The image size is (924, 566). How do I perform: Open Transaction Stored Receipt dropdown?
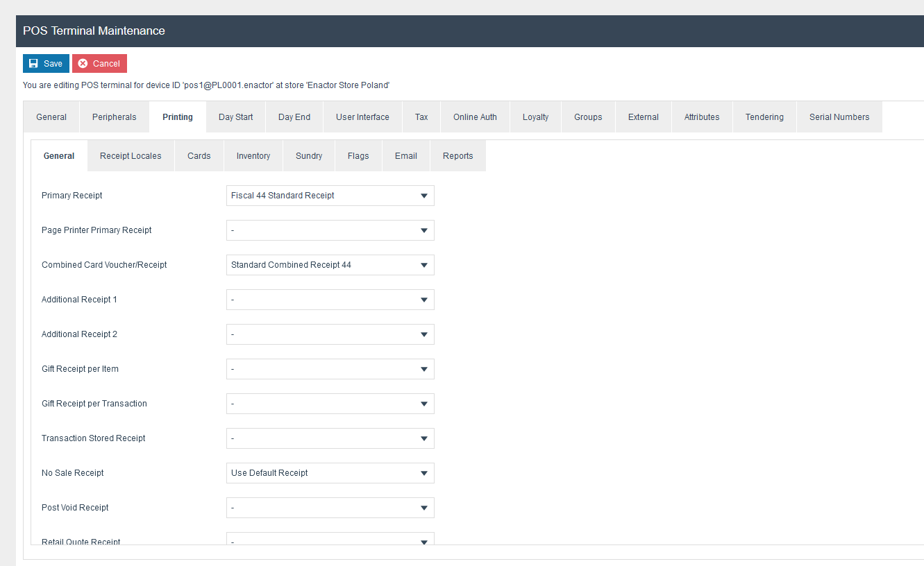tap(330, 438)
